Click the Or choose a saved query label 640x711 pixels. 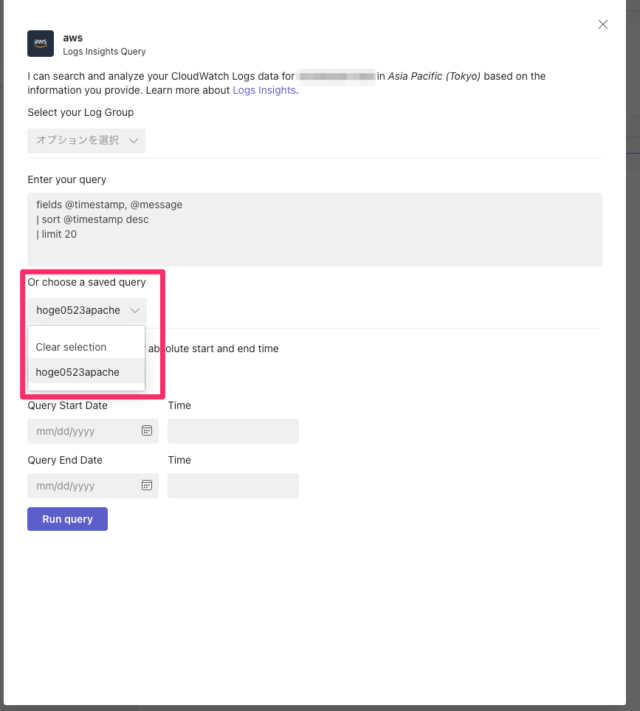[87, 282]
